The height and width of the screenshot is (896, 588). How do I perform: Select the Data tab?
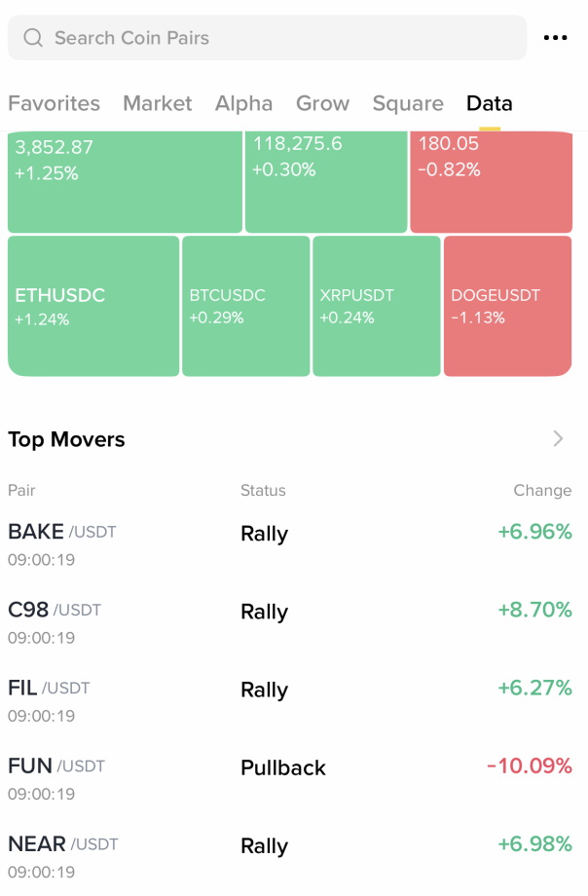(489, 103)
